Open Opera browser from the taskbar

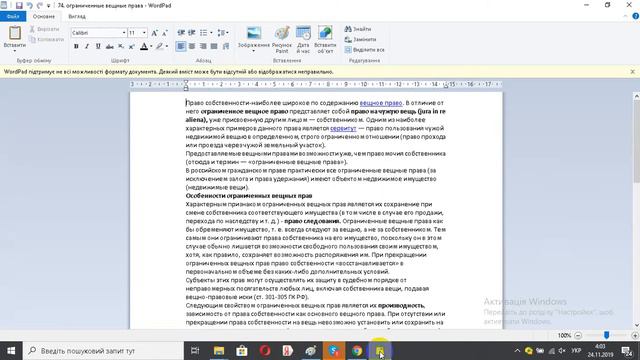click(265, 351)
